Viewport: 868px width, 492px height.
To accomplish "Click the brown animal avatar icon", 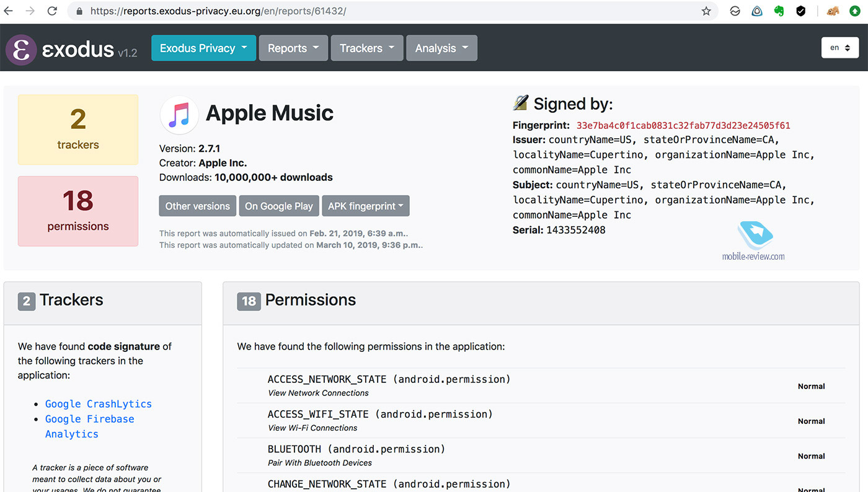I will [833, 11].
